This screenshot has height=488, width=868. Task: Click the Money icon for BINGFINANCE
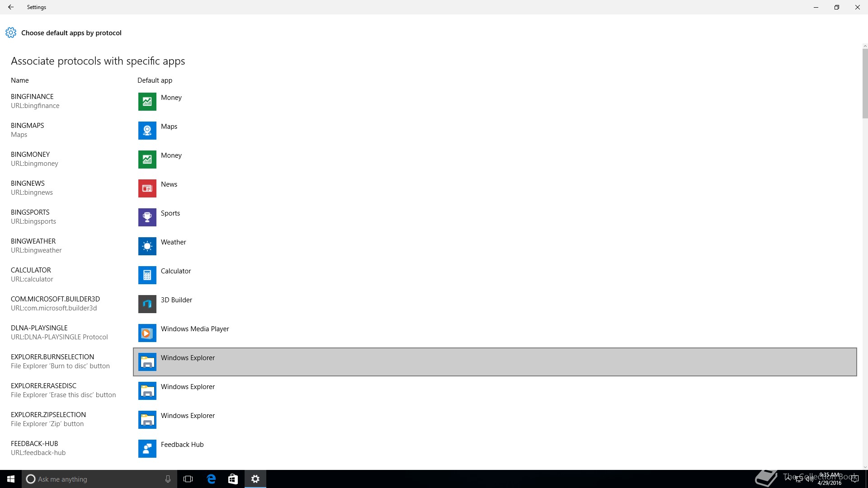click(147, 102)
